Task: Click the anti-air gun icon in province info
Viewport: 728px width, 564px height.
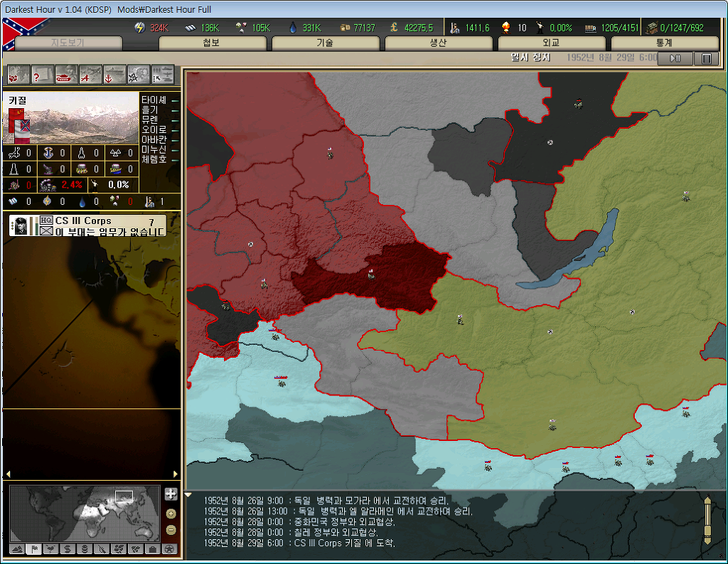Action: point(48,169)
